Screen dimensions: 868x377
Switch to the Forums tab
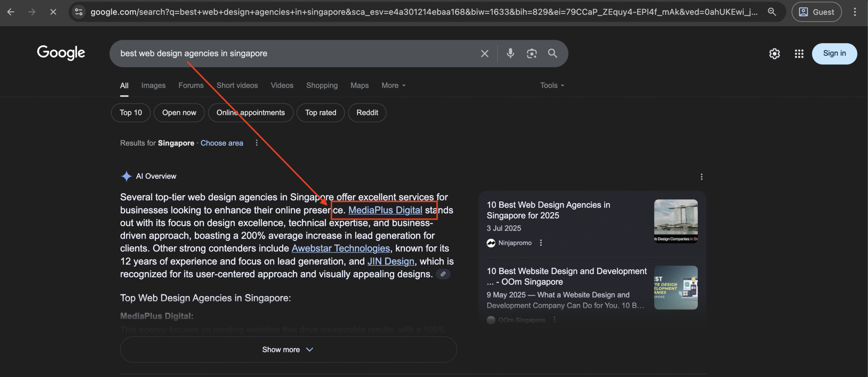point(191,85)
